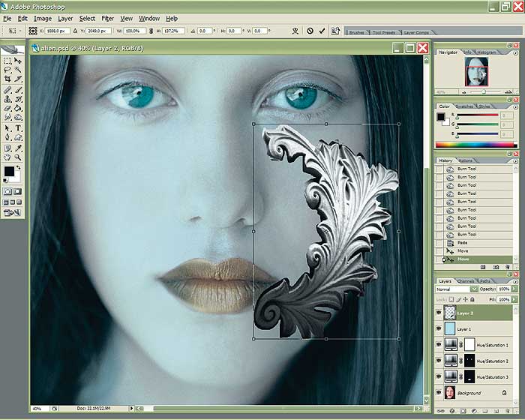Viewport: 525px width, 420px height.
Task: Switch to the Histogram tab
Action: (x=487, y=52)
